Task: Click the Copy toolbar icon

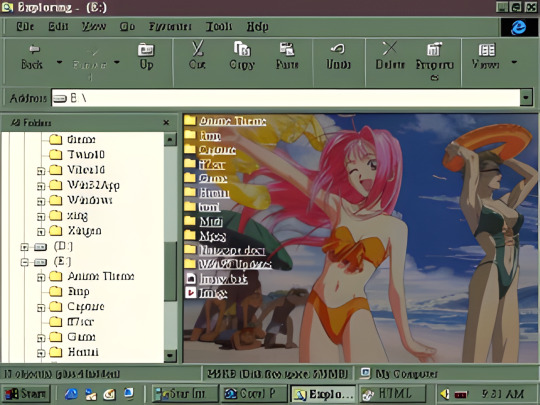Action: [242, 49]
